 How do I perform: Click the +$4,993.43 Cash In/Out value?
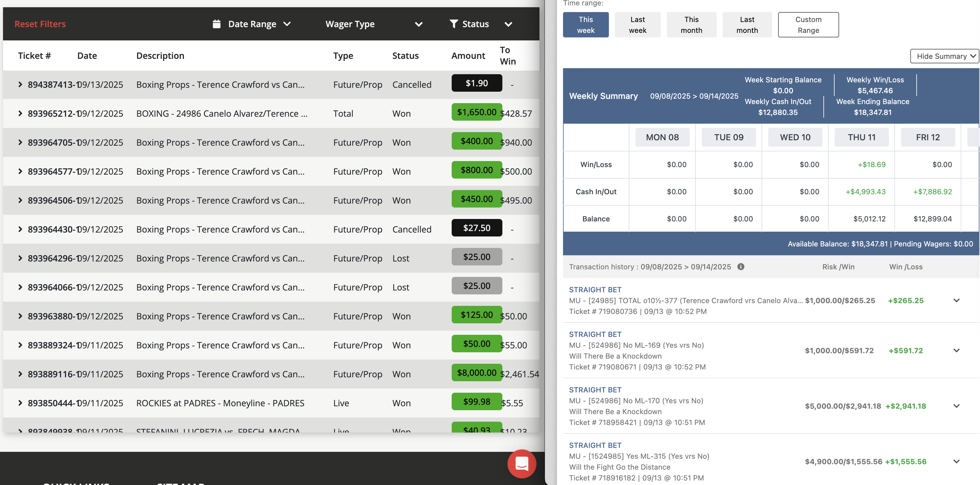[865, 192]
